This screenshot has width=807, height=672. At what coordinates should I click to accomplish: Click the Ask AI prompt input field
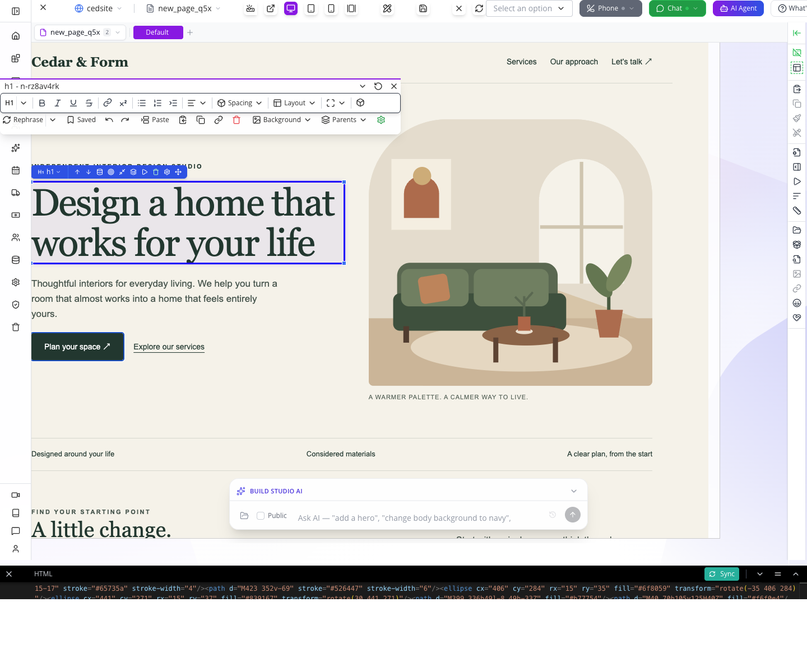(x=418, y=518)
